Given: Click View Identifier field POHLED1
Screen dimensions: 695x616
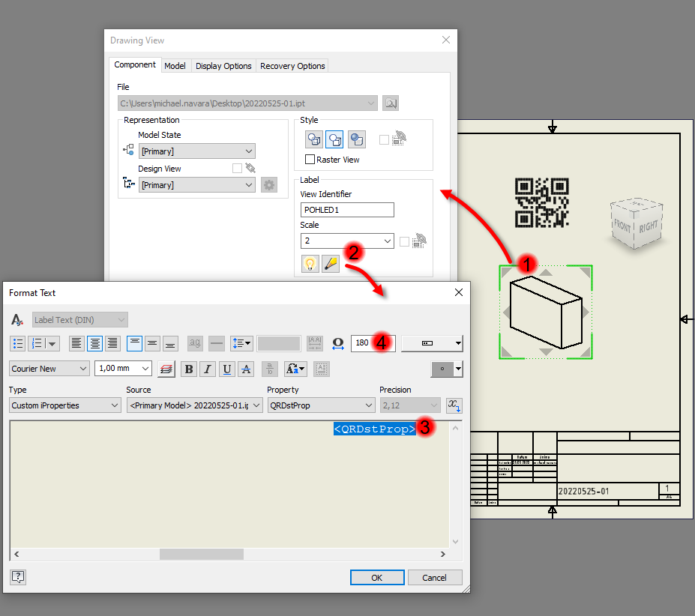Looking at the screenshot, I should pos(347,210).
